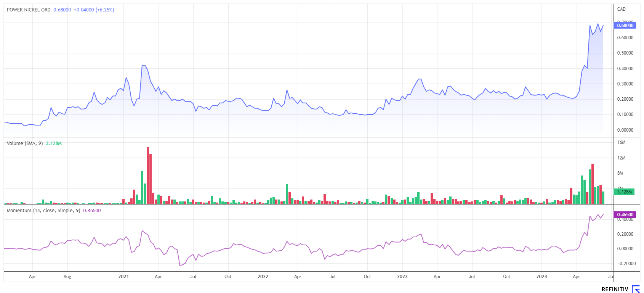
Task: Click the green 3.128M volume axis tag
Action: (x=625, y=192)
